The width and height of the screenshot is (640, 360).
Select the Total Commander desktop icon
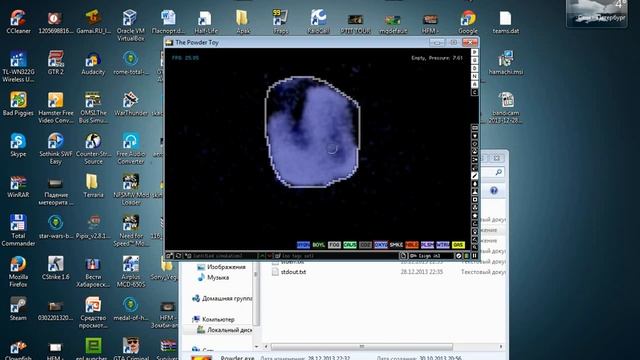coord(18,231)
